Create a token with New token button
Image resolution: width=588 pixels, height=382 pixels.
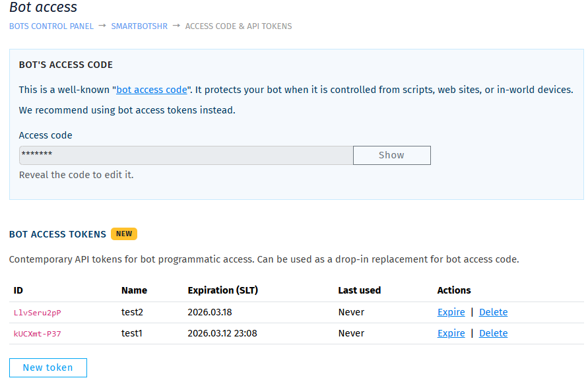[x=48, y=367]
